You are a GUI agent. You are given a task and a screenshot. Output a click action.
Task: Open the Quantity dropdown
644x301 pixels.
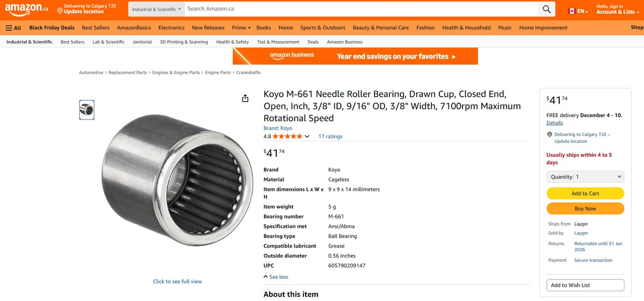(585, 177)
